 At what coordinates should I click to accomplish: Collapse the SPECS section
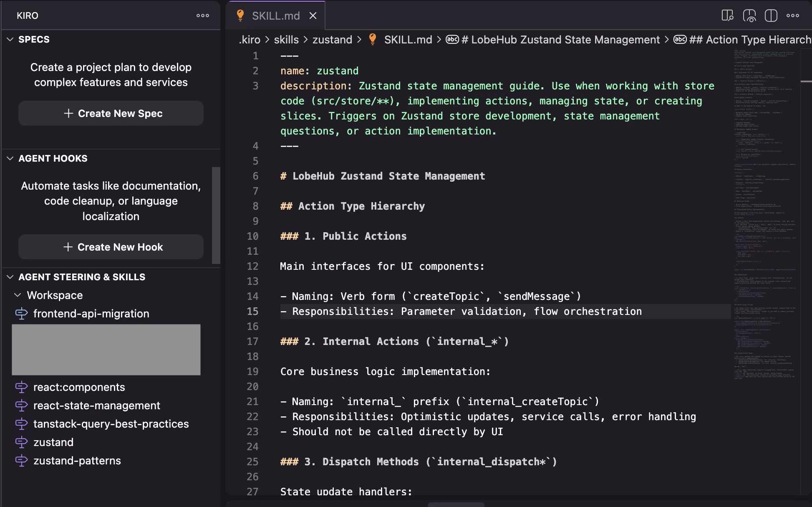point(10,39)
